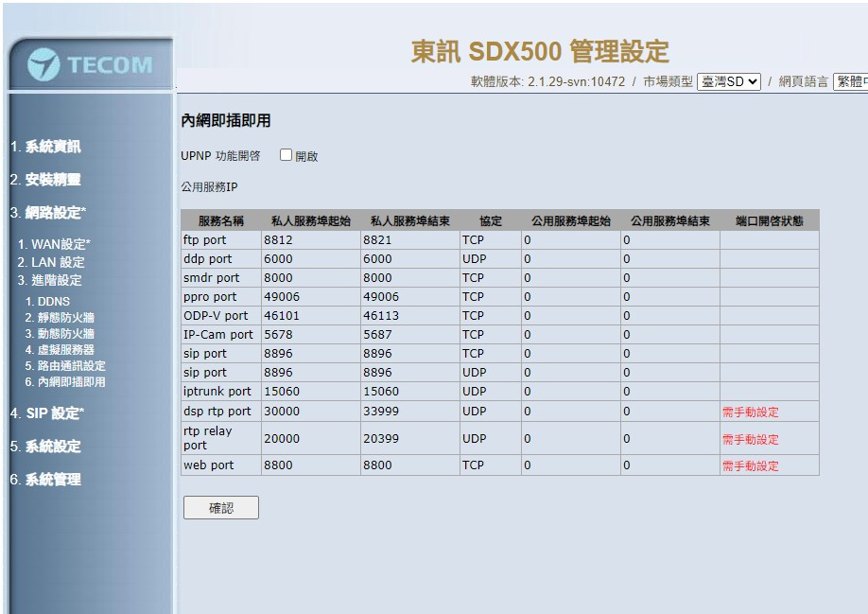Click the 私人服務埠結束 column header
The image size is (868, 614).
pos(409,220)
